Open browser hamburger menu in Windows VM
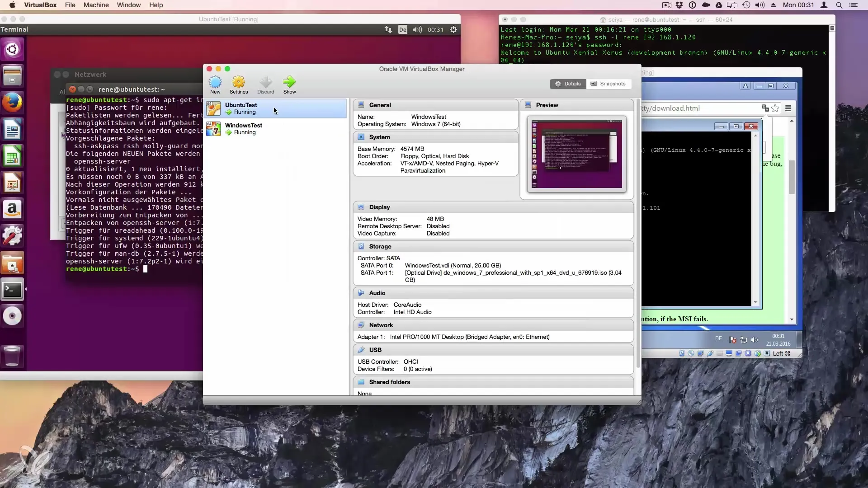 click(x=788, y=108)
